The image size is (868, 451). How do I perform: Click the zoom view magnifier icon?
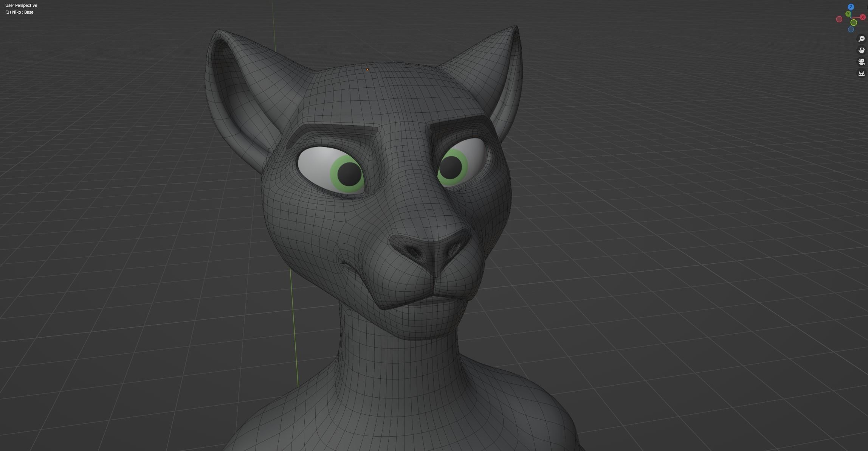coord(862,39)
